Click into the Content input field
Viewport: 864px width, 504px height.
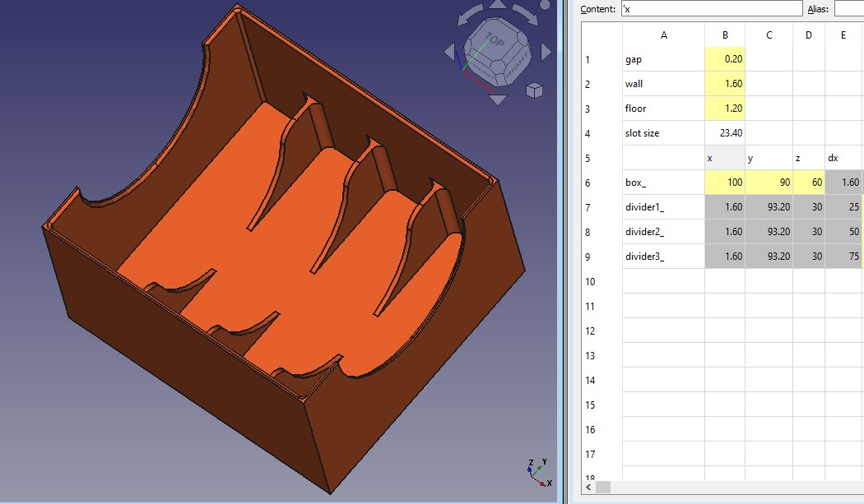(x=712, y=9)
